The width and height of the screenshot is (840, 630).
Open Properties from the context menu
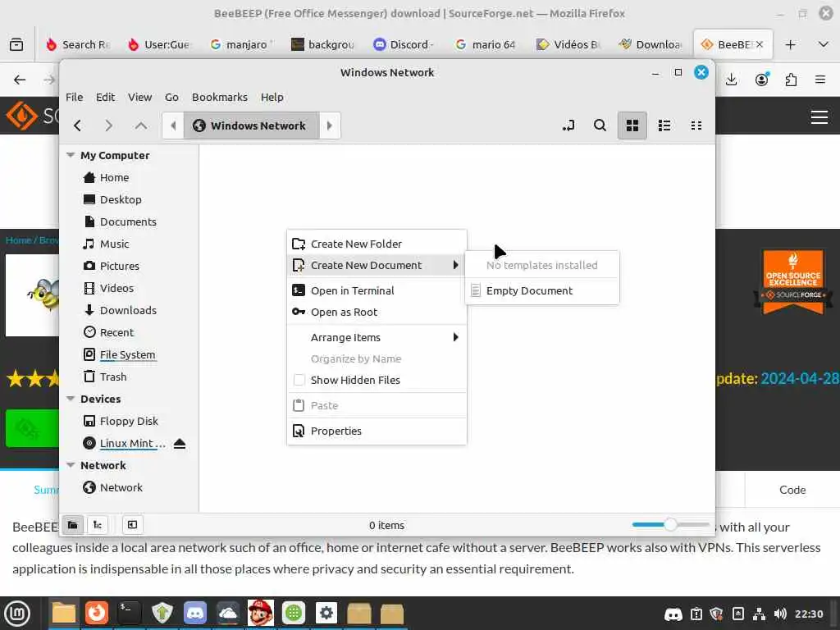point(377,431)
